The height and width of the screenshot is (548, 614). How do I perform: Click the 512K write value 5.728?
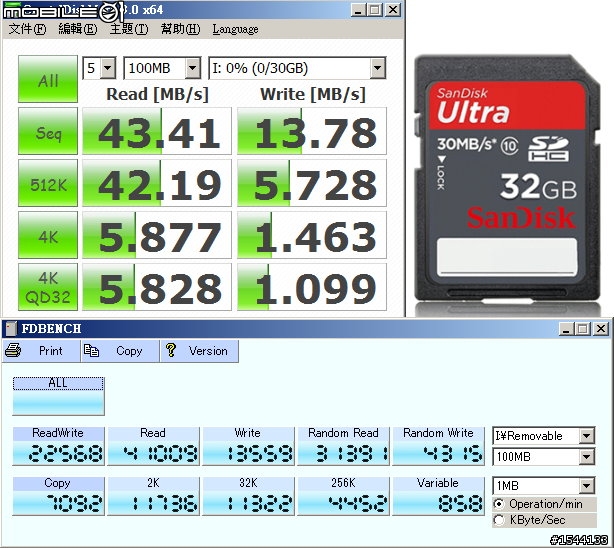tap(312, 183)
